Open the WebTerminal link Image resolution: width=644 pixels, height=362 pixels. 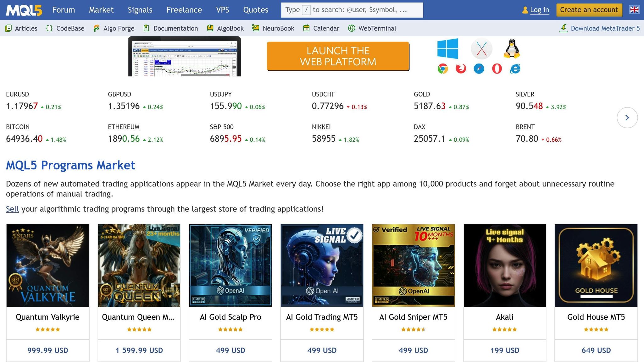point(372,28)
